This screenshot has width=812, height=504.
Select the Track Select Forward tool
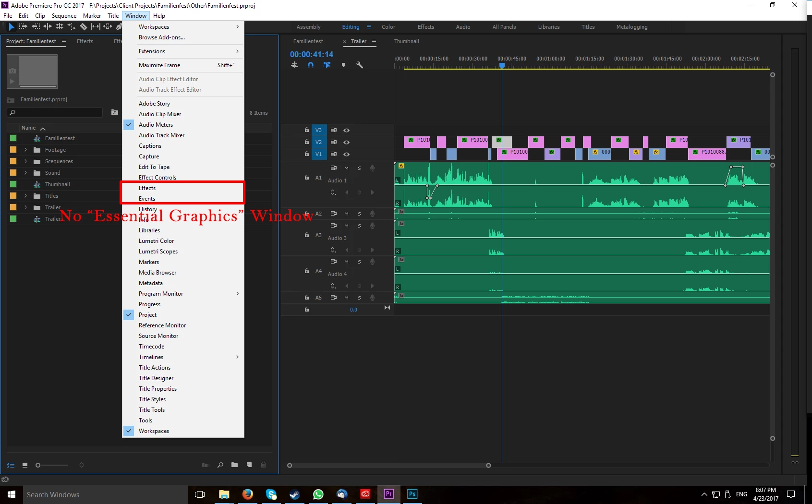[23, 27]
